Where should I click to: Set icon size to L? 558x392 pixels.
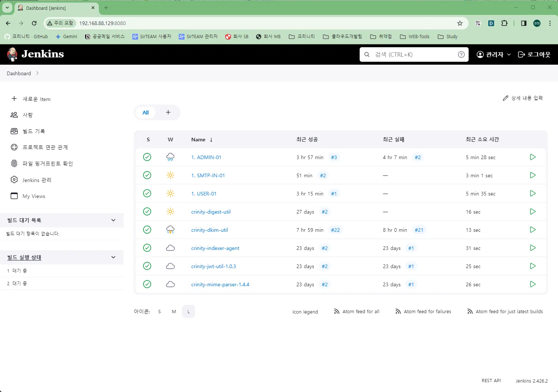click(189, 312)
